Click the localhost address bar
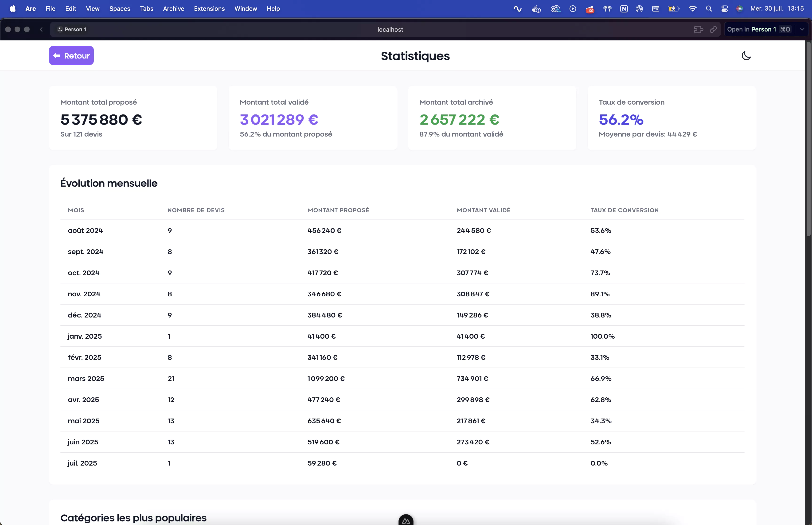Screen dimensions: 812x525 390,30
